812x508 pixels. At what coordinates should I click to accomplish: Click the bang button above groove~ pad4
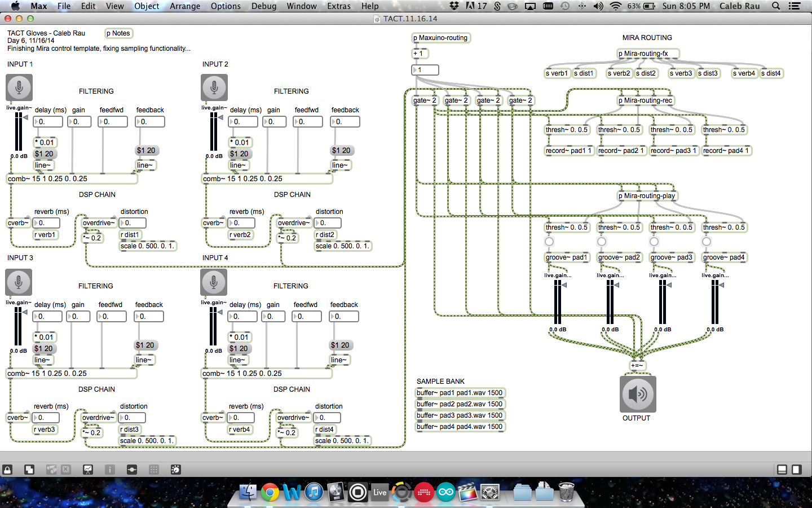pyautogui.click(x=707, y=242)
